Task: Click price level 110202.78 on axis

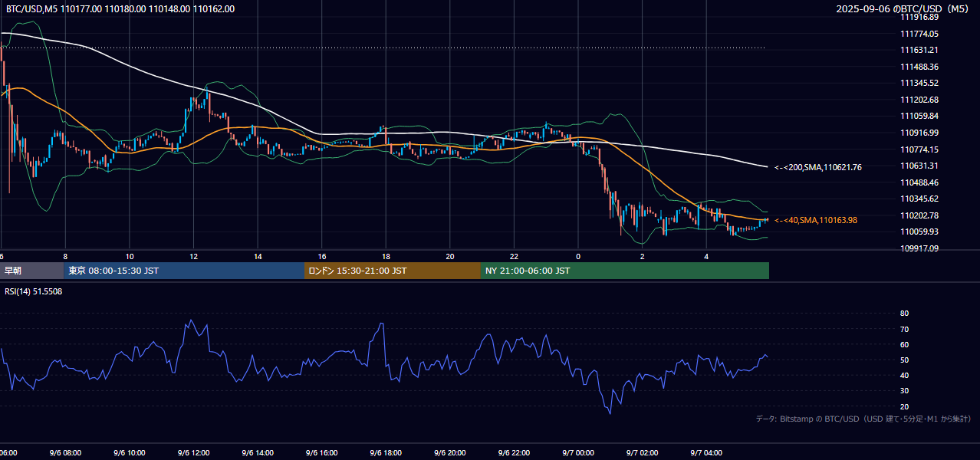Action: (x=919, y=215)
